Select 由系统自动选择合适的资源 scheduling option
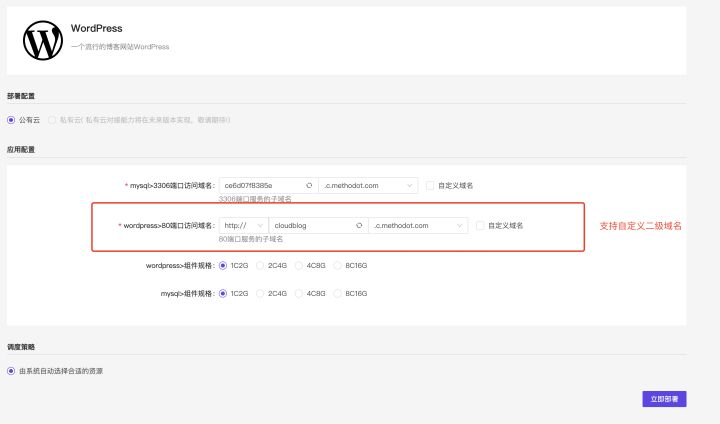The image size is (720, 424). (x=11, y=371)
